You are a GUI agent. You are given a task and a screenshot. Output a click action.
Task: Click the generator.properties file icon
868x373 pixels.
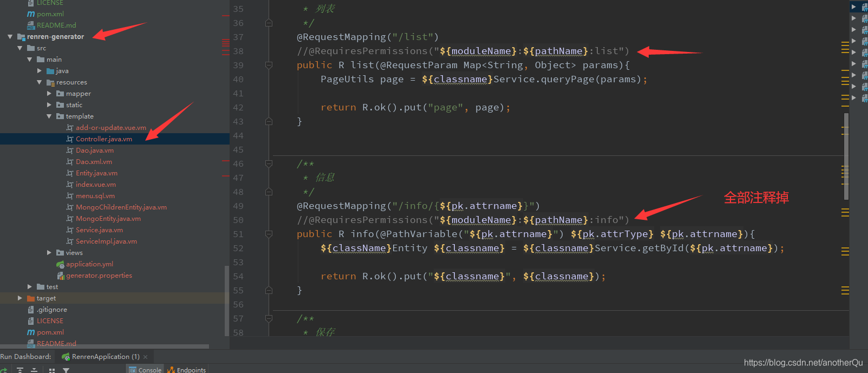(x=61, y=276)
